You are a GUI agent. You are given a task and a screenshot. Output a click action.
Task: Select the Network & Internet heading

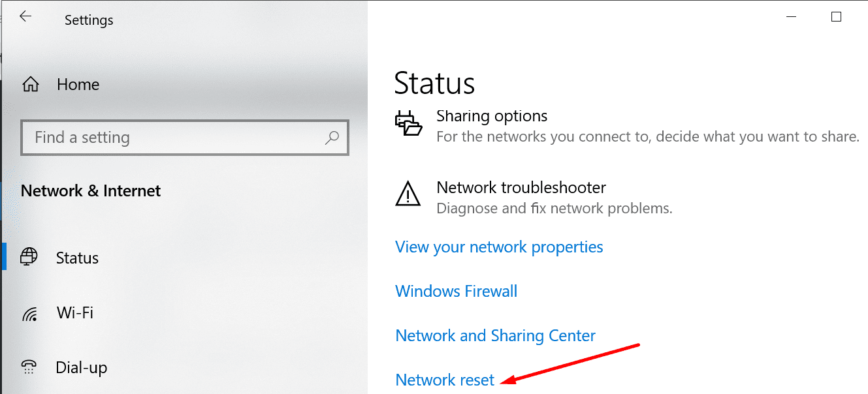click(91, 190)
